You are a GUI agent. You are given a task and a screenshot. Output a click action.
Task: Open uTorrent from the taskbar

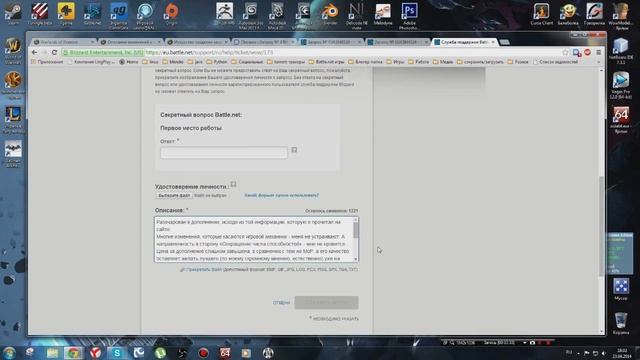160,353
